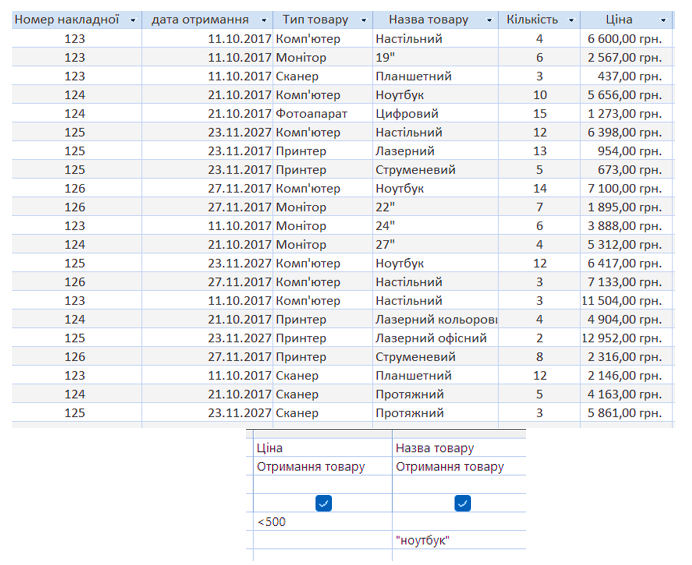Viewport: 692px width, 565px height.
Task: Uncheck the Show checkbox under Ціна field
Action: [x=323, y=503]
